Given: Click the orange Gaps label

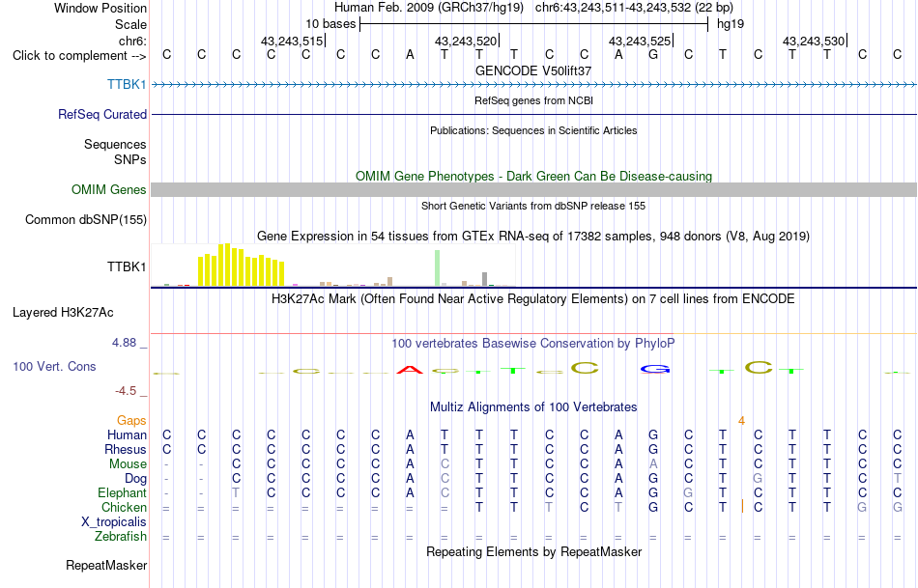Looking at the screenshot, I should click(131, 420).
